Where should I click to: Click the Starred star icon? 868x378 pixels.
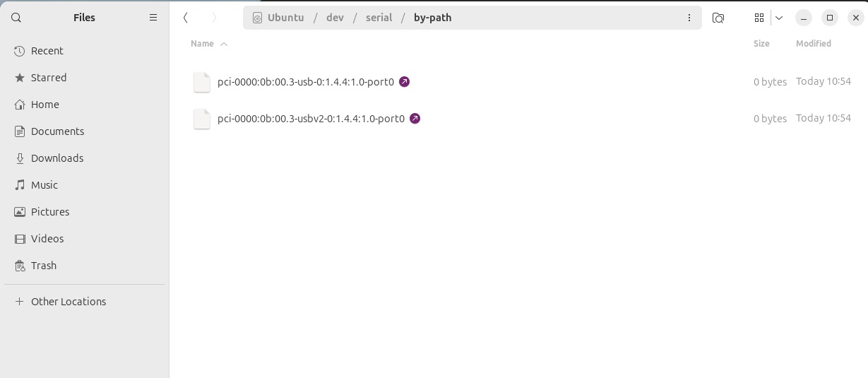coord(20,78)
